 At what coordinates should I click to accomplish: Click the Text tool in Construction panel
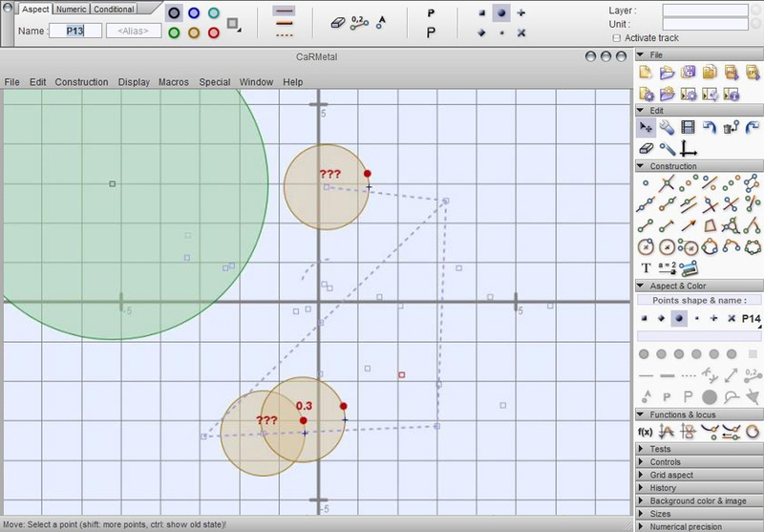(x=647, y=268)
